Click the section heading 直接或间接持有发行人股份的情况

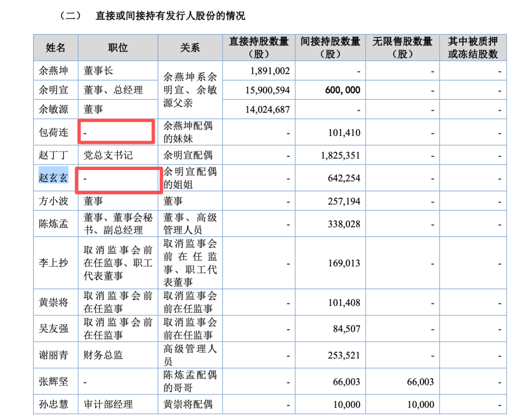click(x=170, y=16)
